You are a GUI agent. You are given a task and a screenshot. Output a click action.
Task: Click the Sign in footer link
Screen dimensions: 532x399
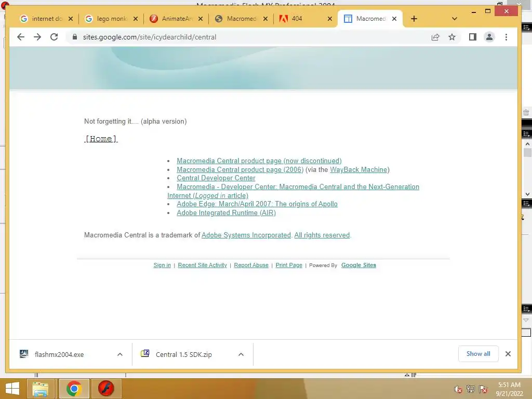click(x=162, y=265)
